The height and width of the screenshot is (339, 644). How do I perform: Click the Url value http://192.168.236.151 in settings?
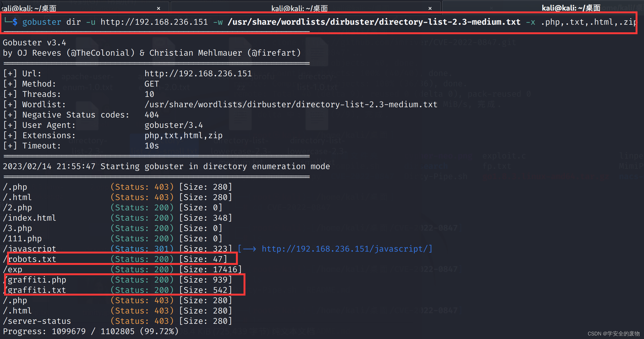[x=198, y=73]
